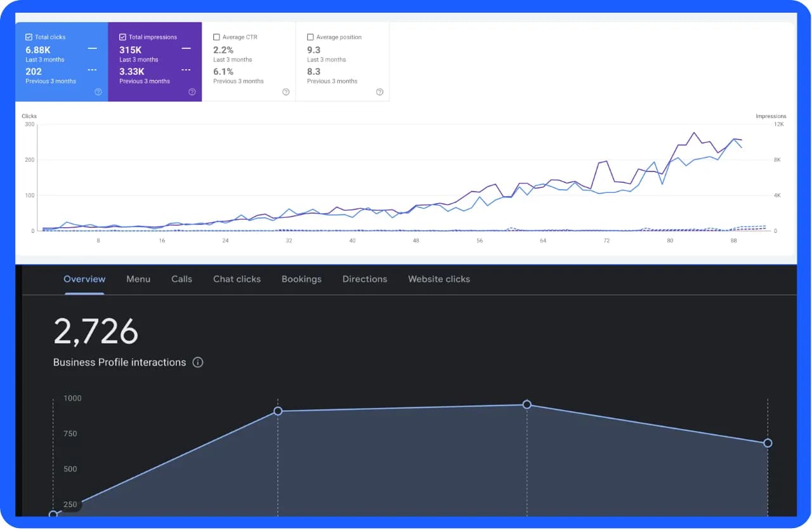Click info icon beside Business Profile interactions
This screenshot has width=812, height=530.
coord(198,362)
